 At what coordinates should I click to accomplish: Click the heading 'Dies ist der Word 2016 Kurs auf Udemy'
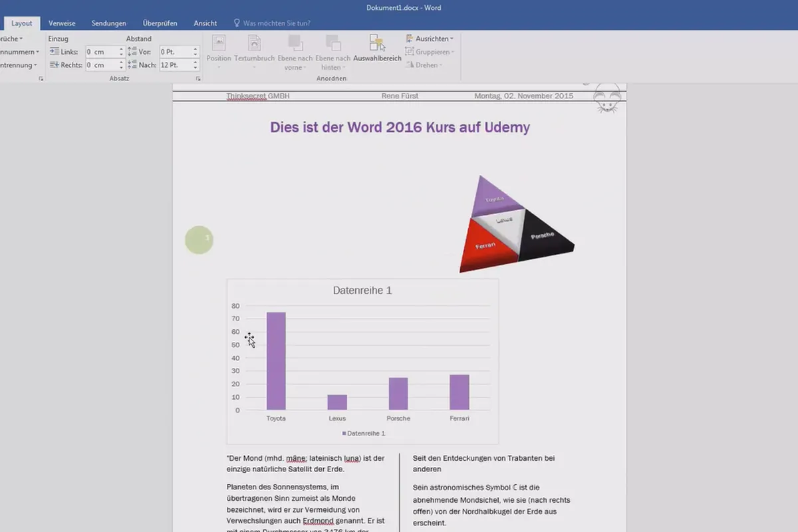click(x=400, y=127)
